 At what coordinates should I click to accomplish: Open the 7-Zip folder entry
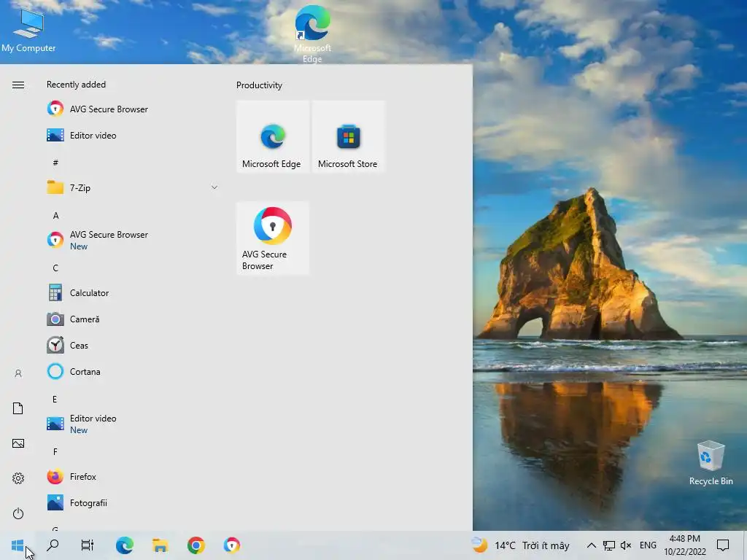(133, 187)
